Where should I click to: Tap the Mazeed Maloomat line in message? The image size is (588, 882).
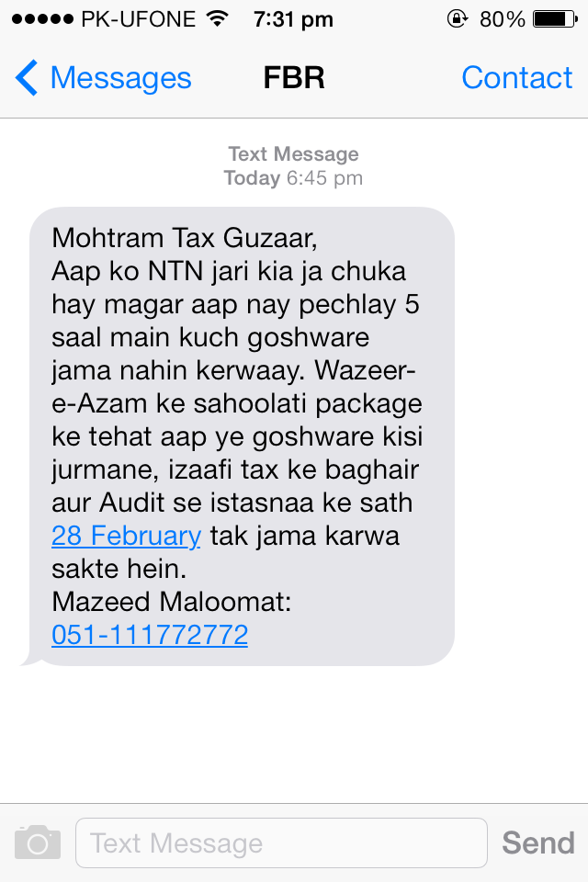[172, 601]
